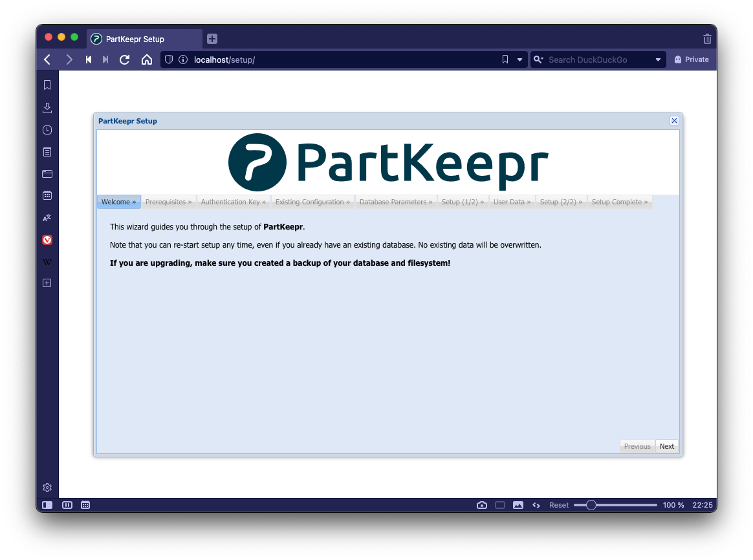Open tracker blocker shield icon

(x=169, y=59)
